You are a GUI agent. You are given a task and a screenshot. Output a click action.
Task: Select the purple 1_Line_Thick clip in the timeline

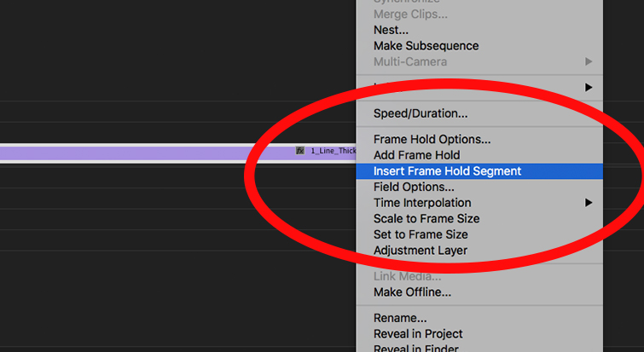pos(145,153)
